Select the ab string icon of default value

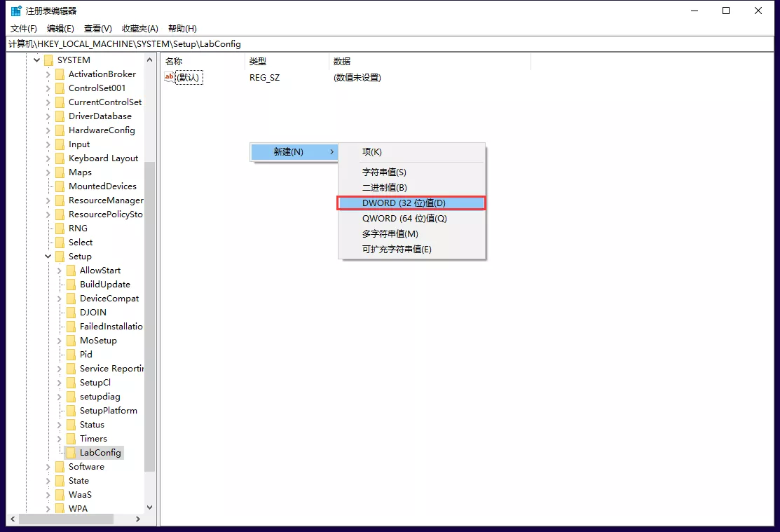click(x=169, y=77)
